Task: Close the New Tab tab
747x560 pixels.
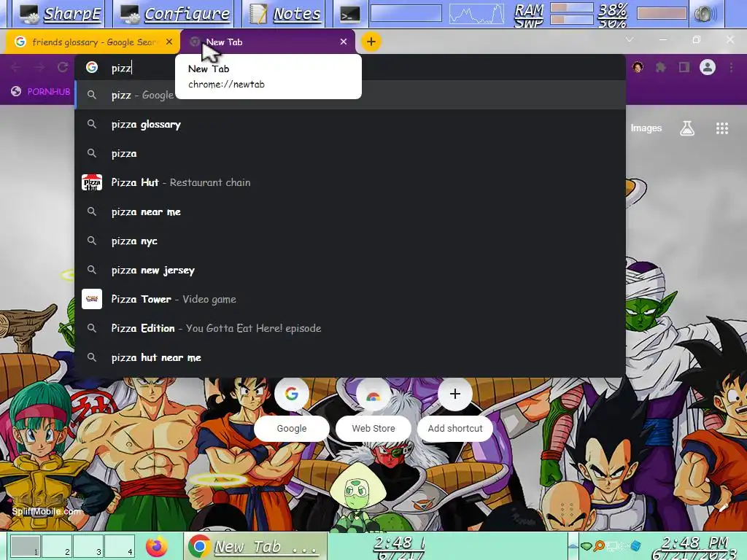Action: click(344, 42)
